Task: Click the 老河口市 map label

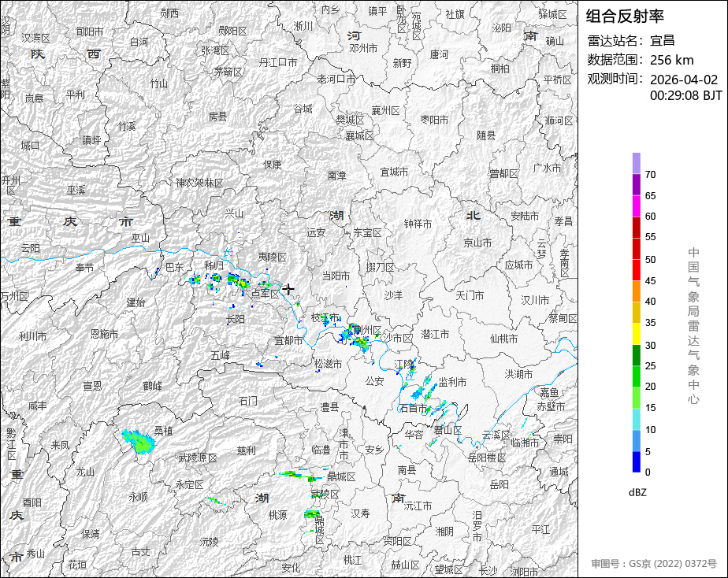Action: (336, 79)
